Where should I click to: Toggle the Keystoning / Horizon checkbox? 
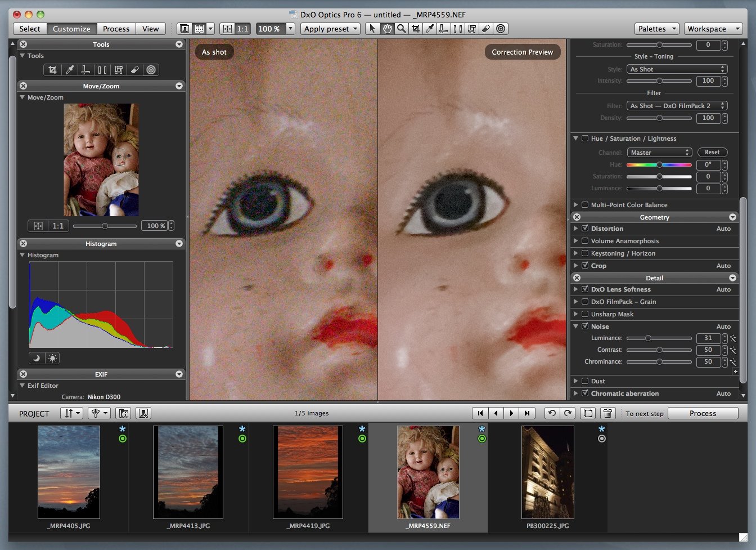coord(586,253)
